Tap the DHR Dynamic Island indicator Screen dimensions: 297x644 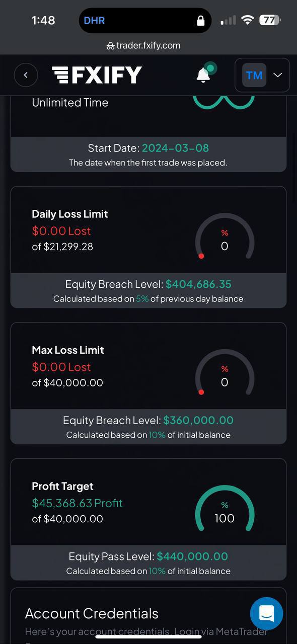tap(94, 21)
